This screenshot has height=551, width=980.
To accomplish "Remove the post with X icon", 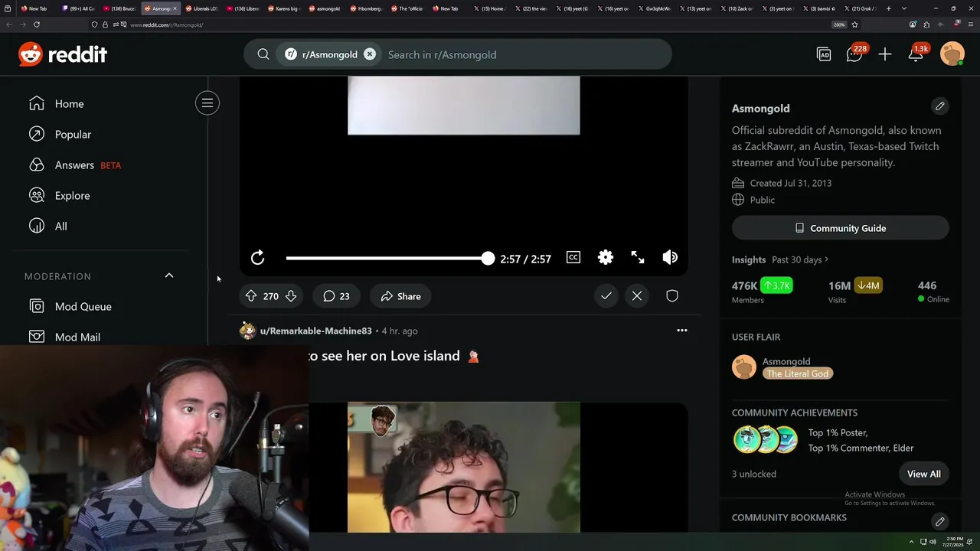I will pyautogui.click(x=637, y=296).
